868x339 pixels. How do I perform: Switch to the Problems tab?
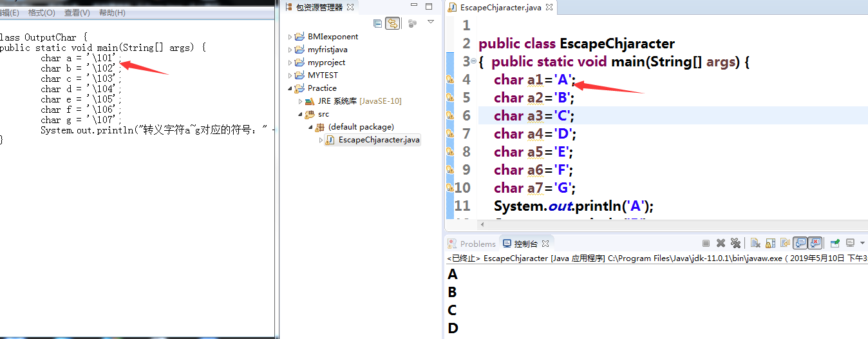coord(472,244)
